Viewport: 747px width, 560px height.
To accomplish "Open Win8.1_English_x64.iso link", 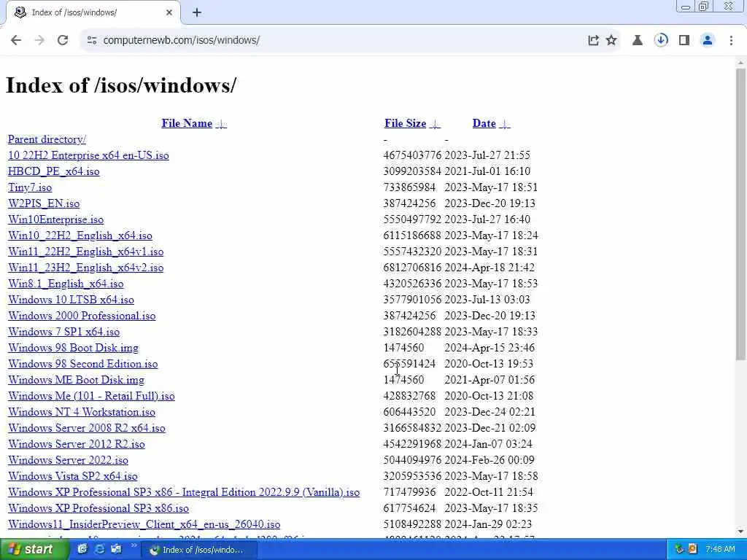I will coord(66,284).
